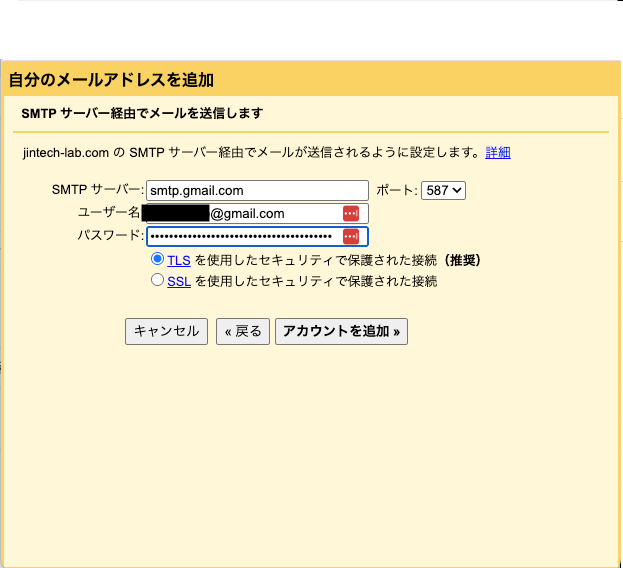Click the アカウントを追加 » button
The image size is (623, 568).
point(341,331)
